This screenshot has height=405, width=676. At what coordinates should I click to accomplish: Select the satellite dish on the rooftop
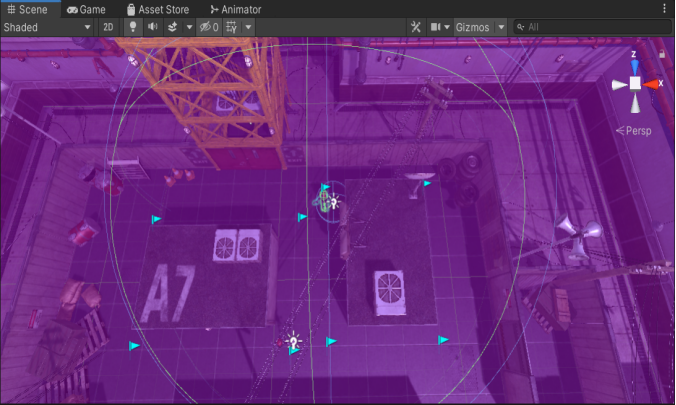[418, 183]
